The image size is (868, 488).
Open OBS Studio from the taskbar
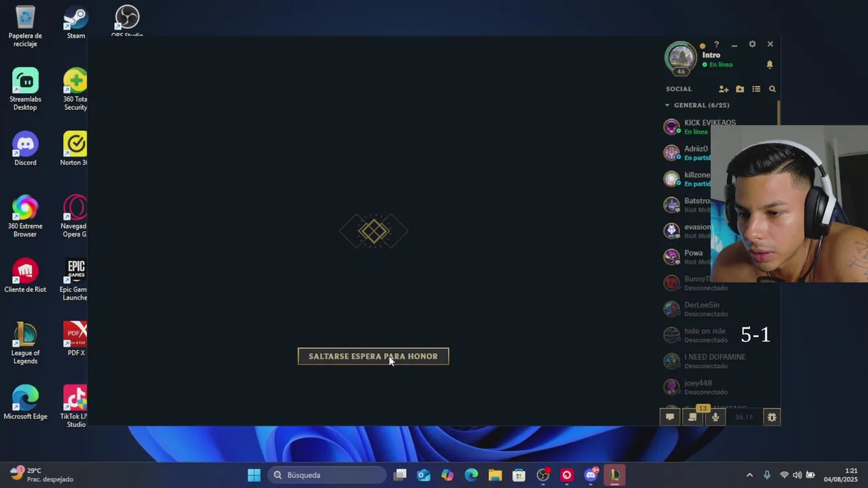click(x=542, y=475)
